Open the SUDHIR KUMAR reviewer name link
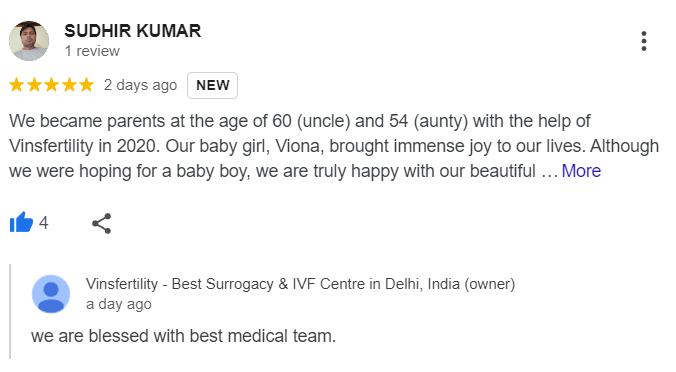 tap(133, 31)
